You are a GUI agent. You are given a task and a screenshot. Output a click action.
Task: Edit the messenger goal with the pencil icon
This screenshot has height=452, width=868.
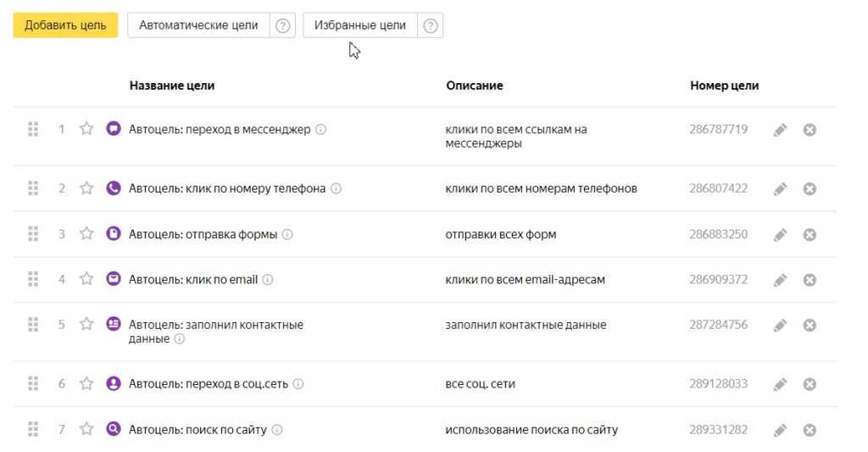pos(780,130)
